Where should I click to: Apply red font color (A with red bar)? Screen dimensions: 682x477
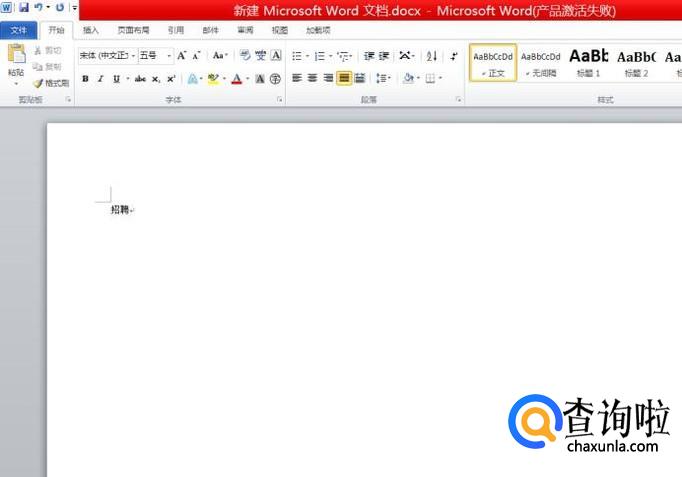237,79
